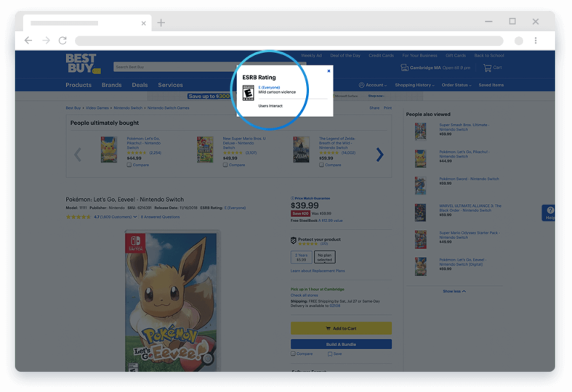Close the current browser tab
This screenshot has height=392, width=572.
click(x=143, y=23)
